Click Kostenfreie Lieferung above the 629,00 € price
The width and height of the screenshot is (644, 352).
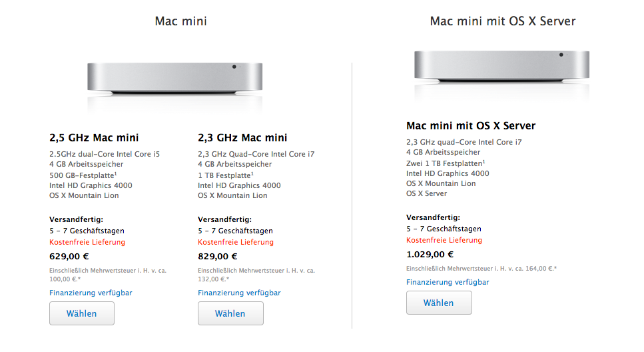[x=87, y=242]
